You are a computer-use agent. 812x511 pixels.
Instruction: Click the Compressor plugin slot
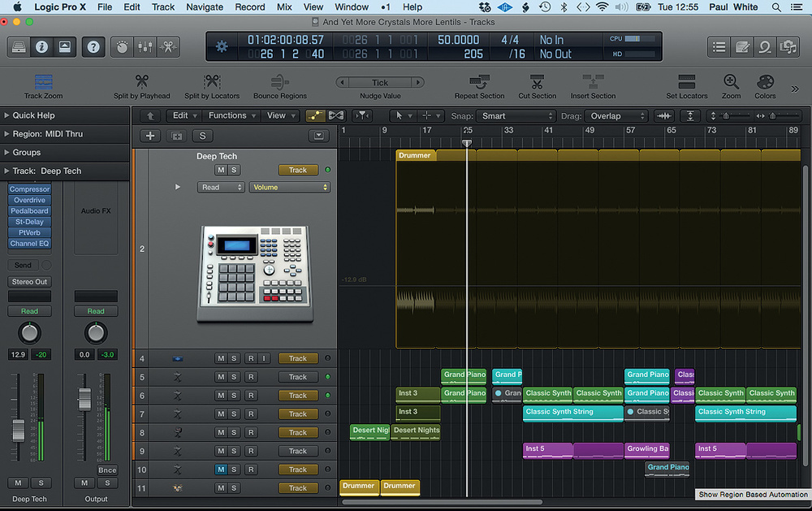click(x=29, y=189)
